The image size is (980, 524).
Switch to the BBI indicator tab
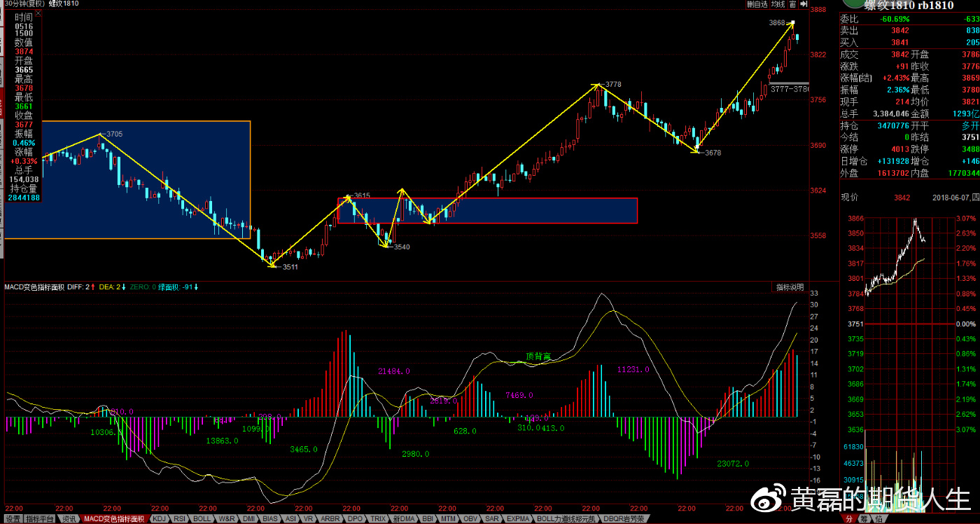tap(428, 519)
